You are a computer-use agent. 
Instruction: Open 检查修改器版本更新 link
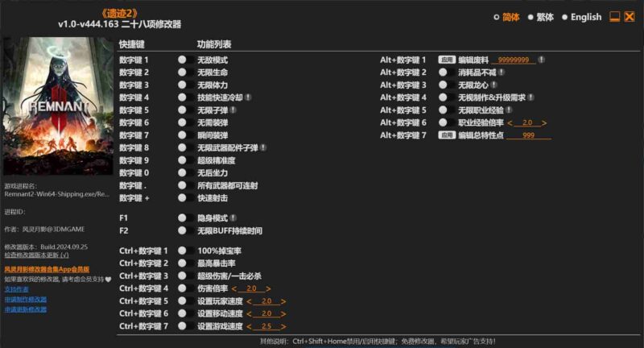tap(36, 255)
